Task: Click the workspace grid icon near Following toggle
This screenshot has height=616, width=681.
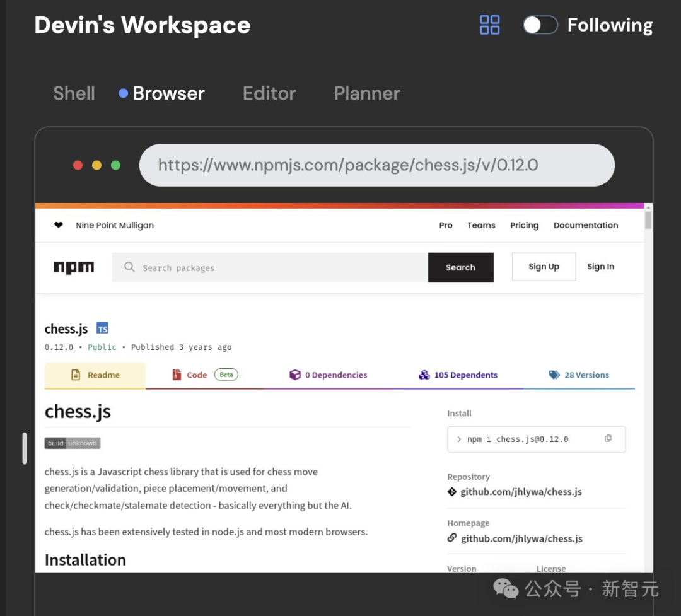Action: [490, 25]
